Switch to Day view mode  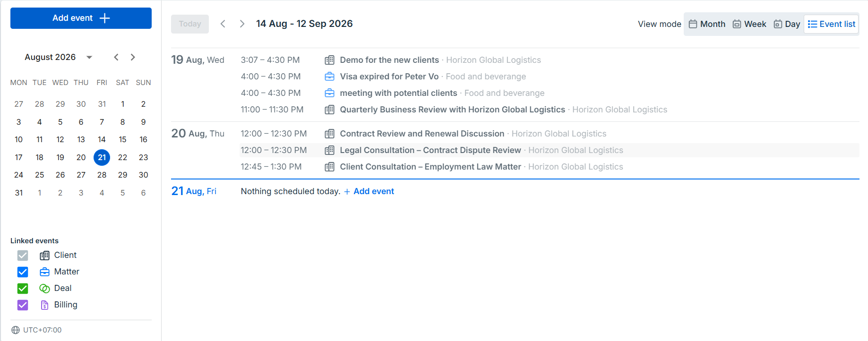click(787, 24)
